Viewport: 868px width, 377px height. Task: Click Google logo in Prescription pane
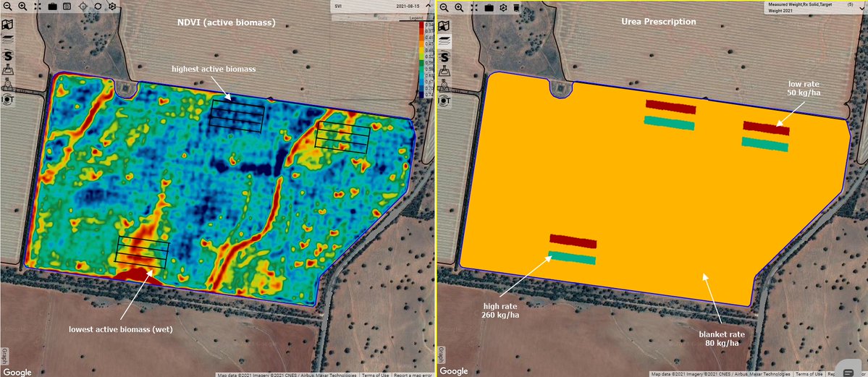click(454, 371)
